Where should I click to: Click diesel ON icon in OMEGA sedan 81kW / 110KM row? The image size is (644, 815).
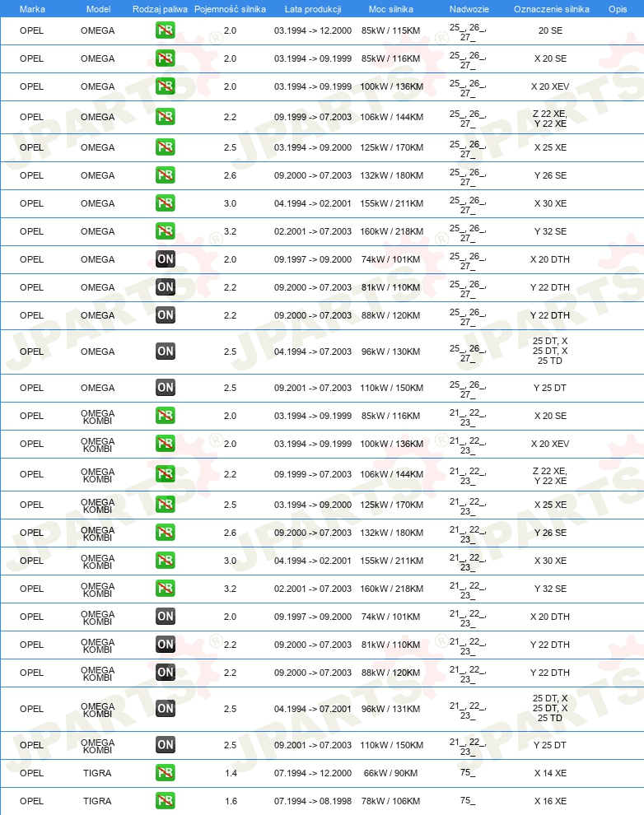coord(166,287)
